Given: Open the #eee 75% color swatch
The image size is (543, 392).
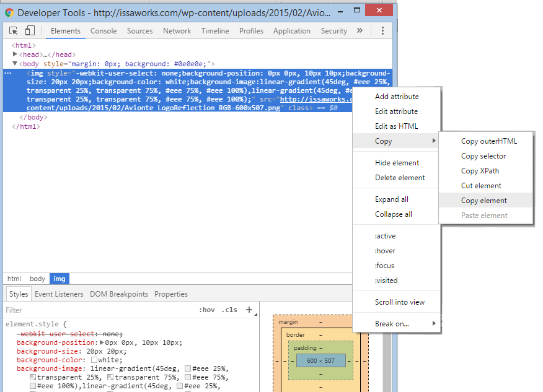Looking at the screenshot, I should coord(188,377).
